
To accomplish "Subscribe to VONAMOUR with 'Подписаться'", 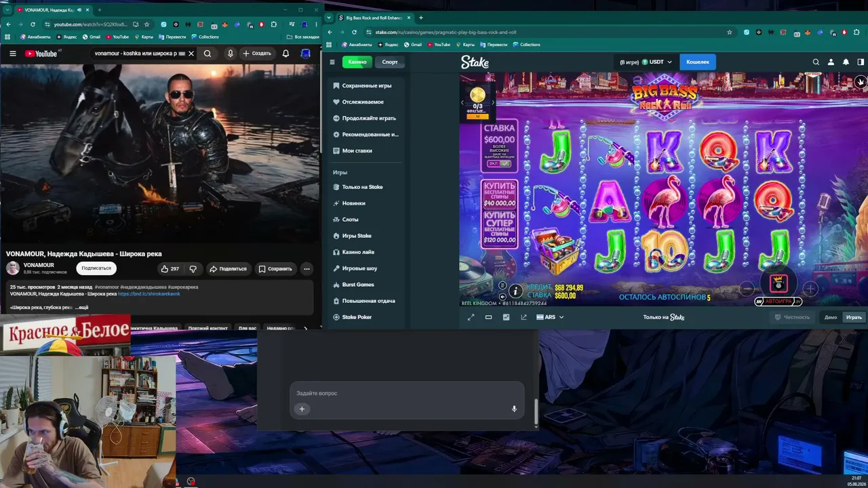I will click(96, 268).
